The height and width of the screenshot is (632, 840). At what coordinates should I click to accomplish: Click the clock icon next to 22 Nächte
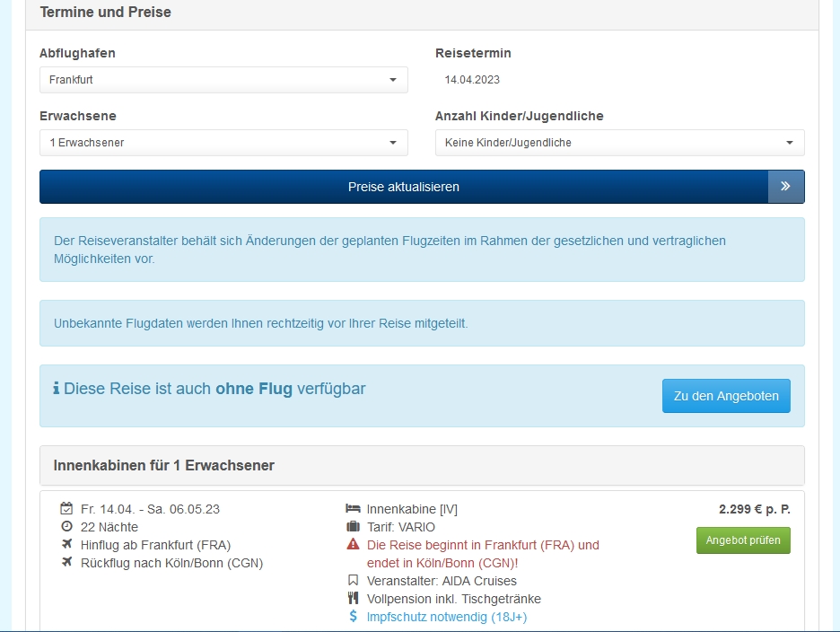(66, 527)
